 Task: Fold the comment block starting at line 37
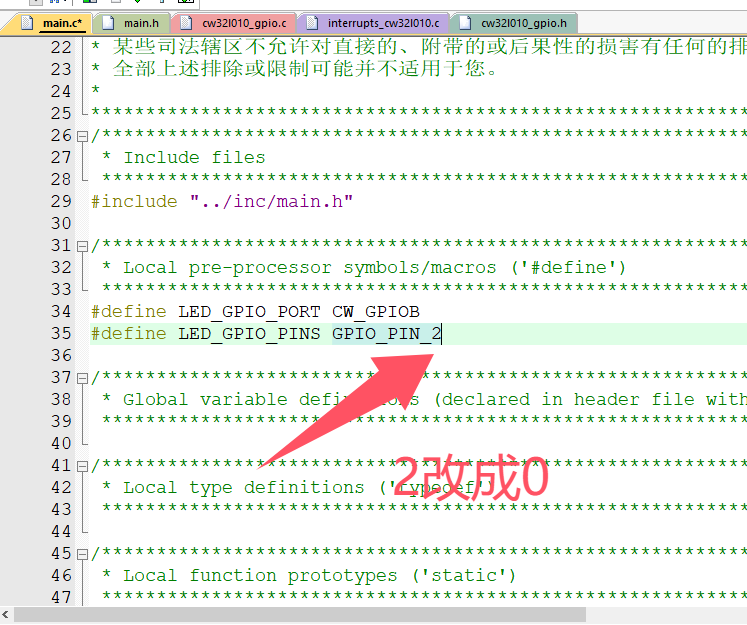pos(83,377)
